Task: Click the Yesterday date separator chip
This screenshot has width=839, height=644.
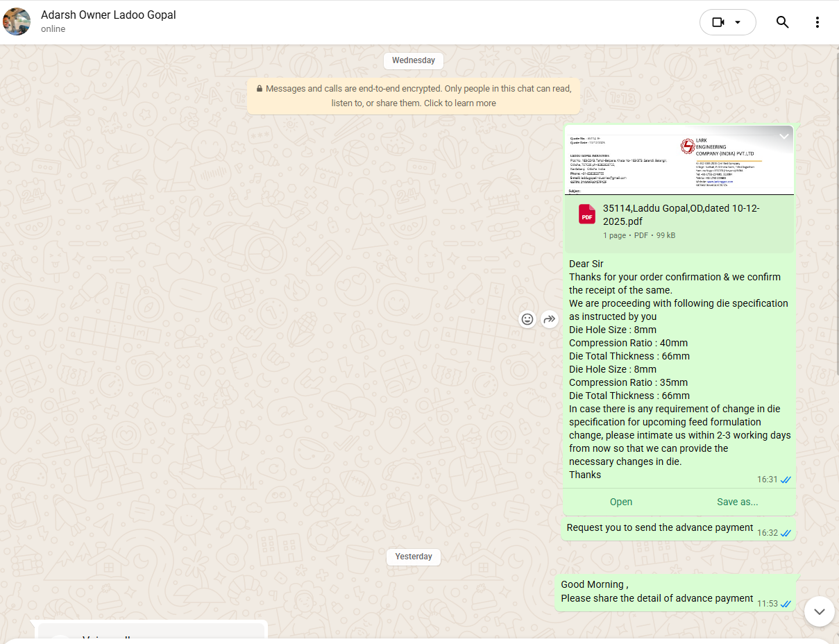Action: point(414,557)
